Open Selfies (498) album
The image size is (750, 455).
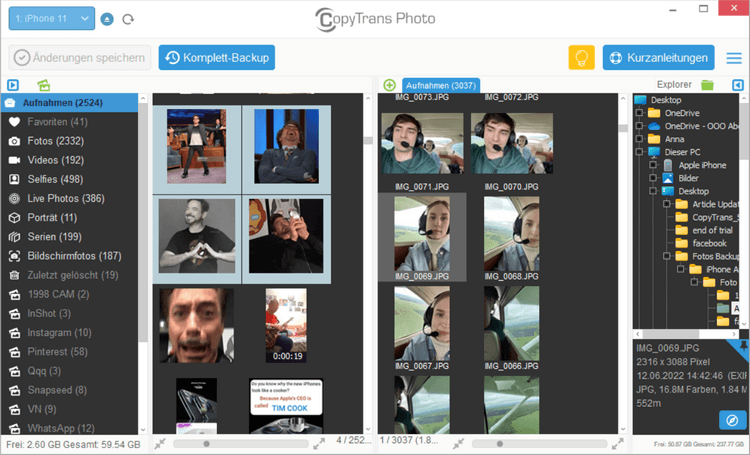(x=70, y=179)
